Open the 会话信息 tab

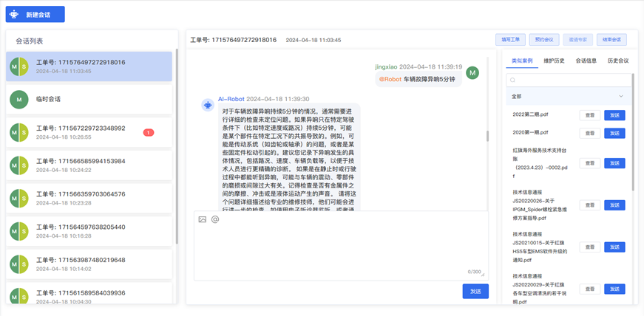586,61
